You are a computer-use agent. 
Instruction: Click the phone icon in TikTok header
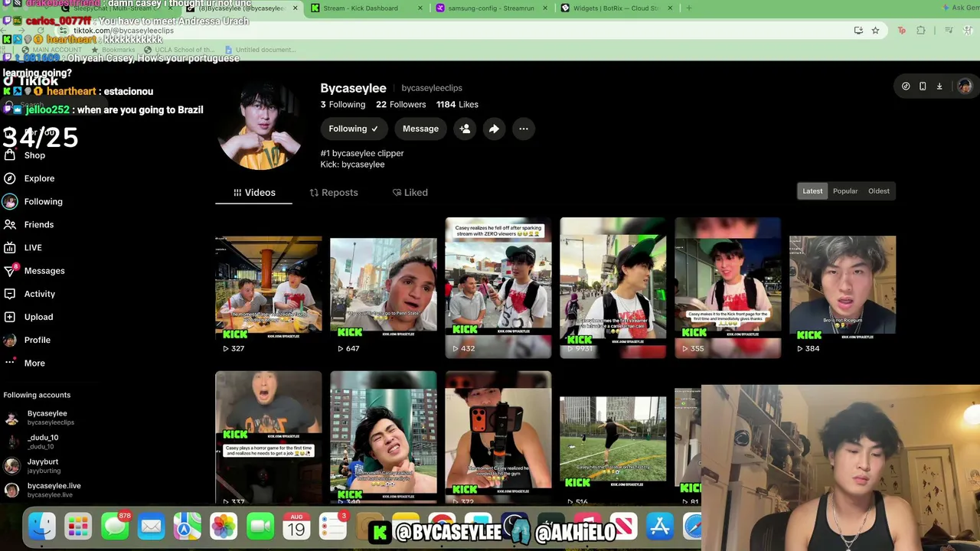[923, 86]
